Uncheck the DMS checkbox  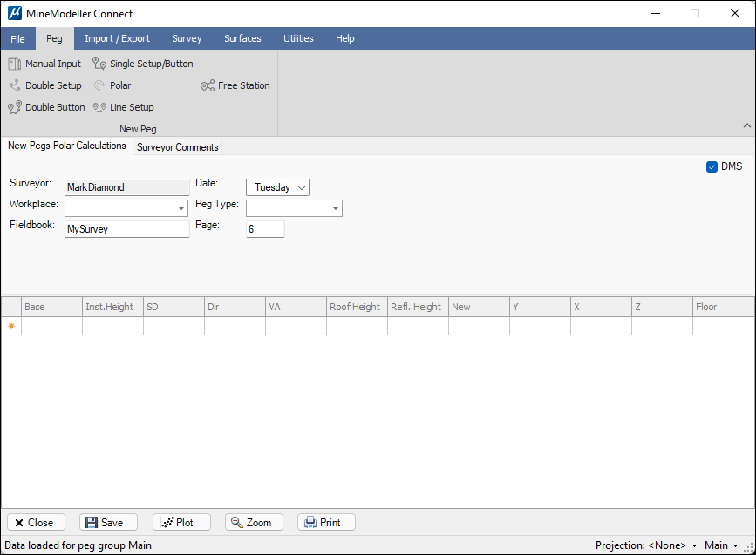click(x=712, y=166)
